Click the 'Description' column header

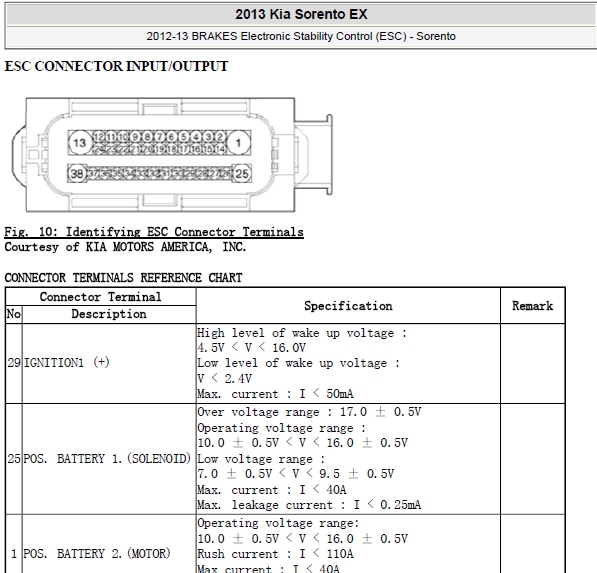click(x=109, y=314)
